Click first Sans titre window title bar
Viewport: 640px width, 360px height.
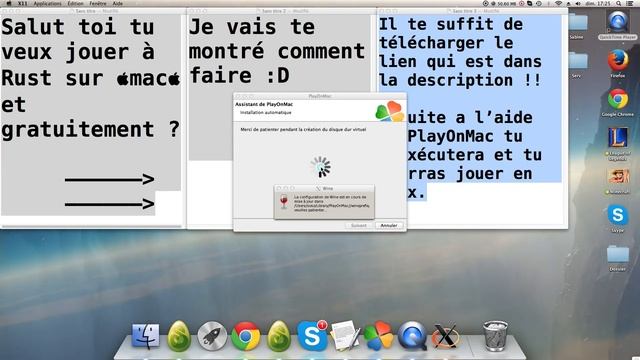click(x=93, y=11)
